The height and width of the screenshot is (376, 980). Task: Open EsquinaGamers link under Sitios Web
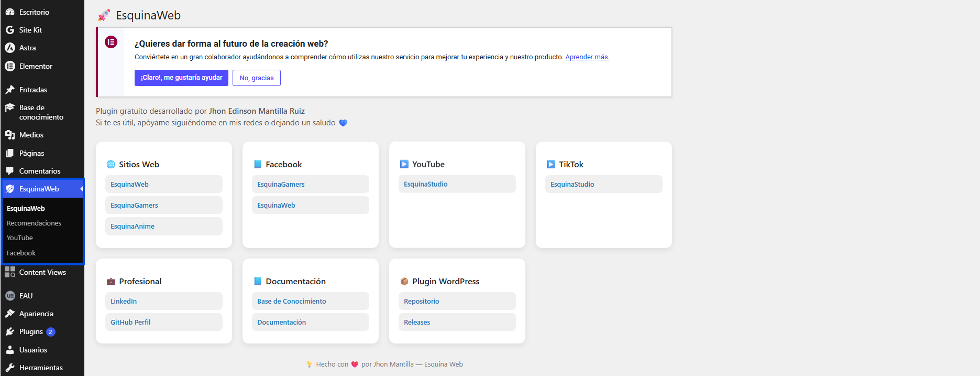(164, 205)
